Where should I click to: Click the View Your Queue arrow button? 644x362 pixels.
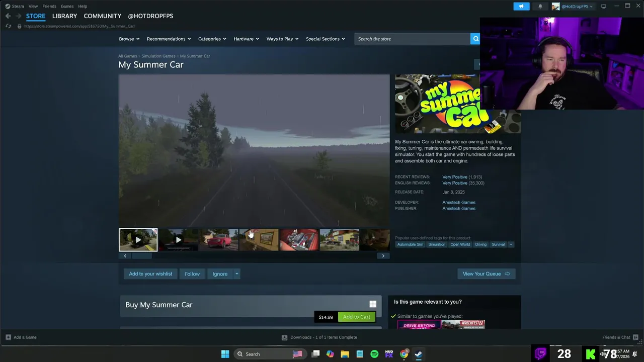[x=486, y=274]
